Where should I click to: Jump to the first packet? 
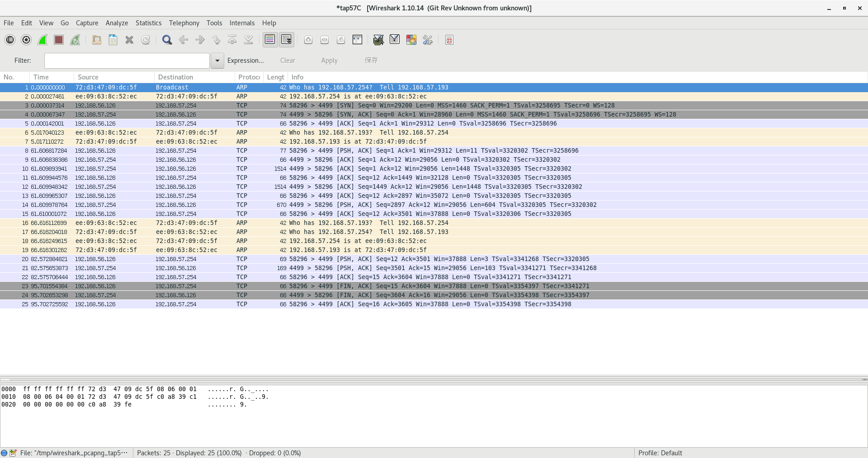point(232,40)
